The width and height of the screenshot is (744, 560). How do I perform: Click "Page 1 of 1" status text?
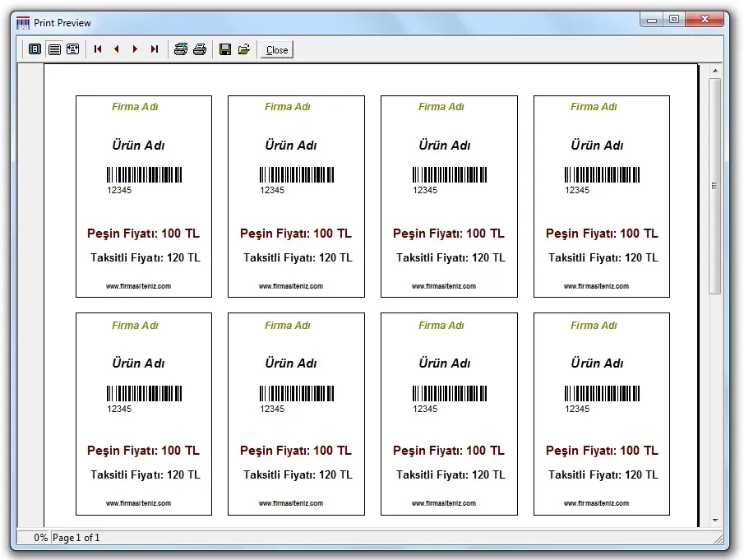point(76,538)
